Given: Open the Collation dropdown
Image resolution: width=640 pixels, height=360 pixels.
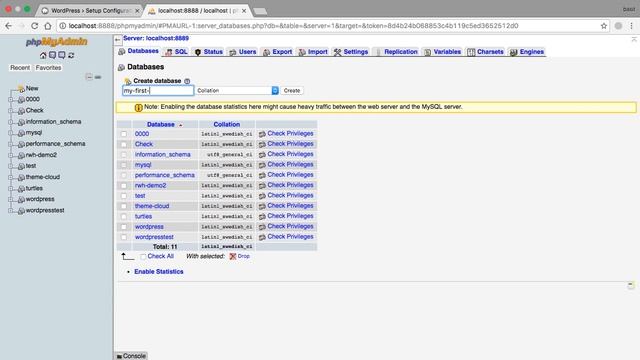Looking at the screenshot, I should (237, 91).
